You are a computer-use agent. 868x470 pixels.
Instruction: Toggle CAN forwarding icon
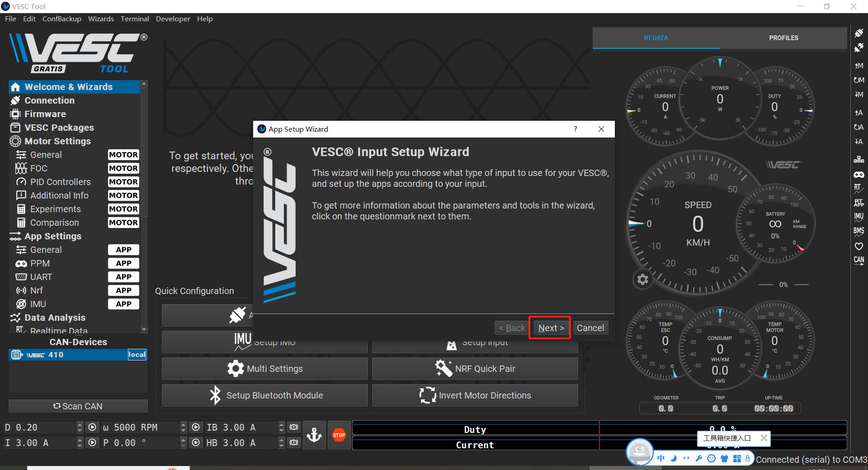859,261
